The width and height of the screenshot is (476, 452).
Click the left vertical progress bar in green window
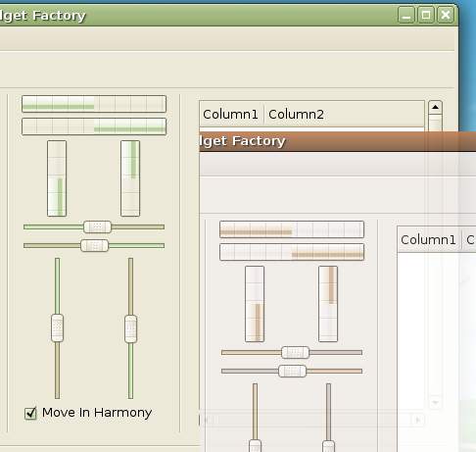[57, 178]
